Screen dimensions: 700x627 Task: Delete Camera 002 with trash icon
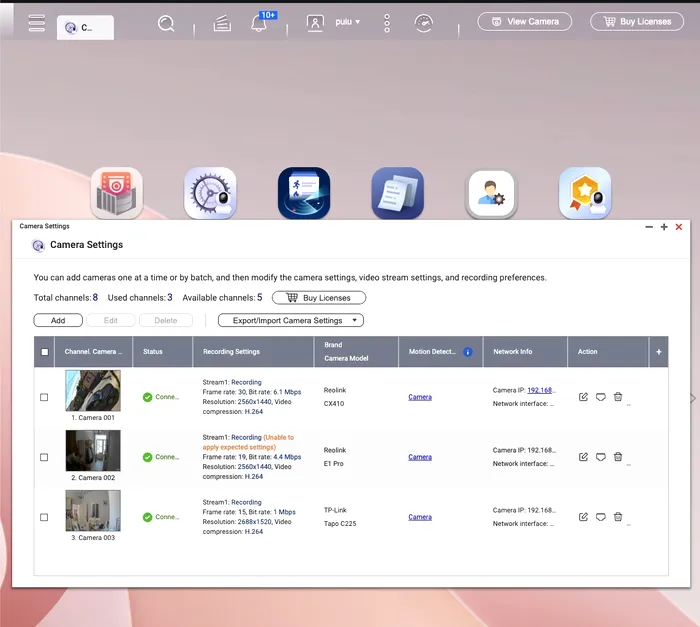618,457
